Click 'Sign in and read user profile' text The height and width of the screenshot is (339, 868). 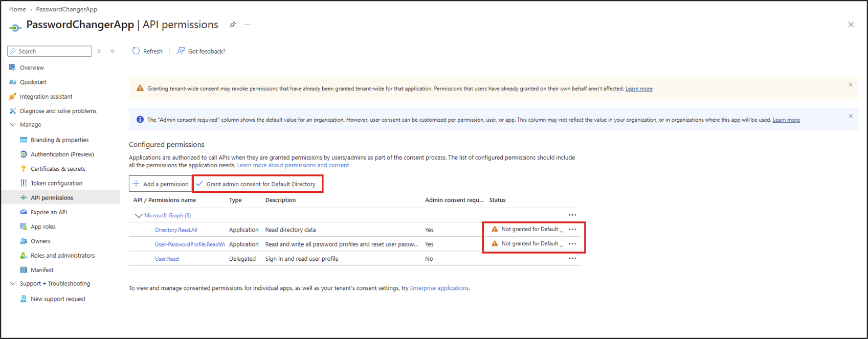[302, 259]
